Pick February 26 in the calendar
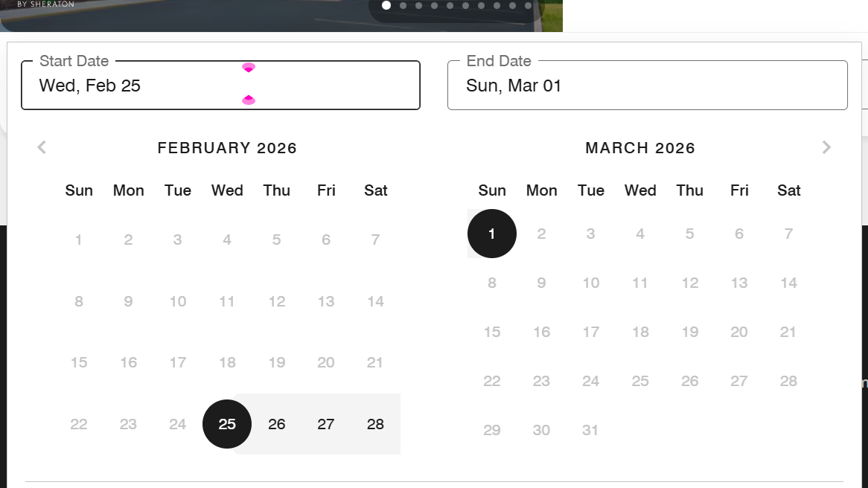Image resolution: width=868 pixels, height=488 pixels. 277,424
